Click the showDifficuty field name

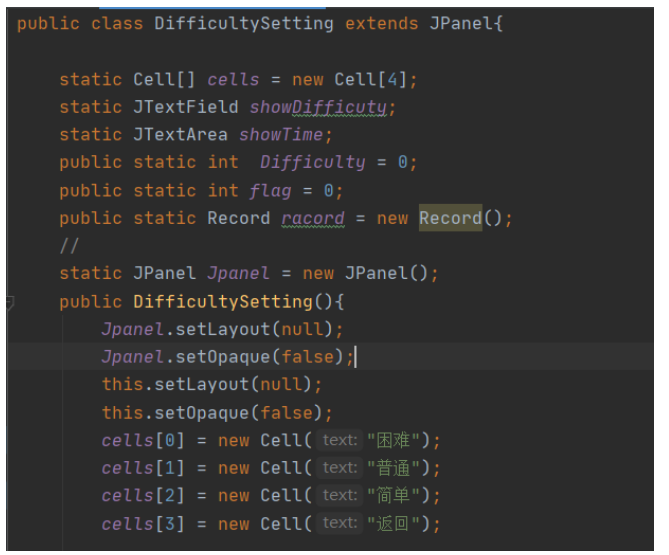pyautogui.click(x=318, y=107)
